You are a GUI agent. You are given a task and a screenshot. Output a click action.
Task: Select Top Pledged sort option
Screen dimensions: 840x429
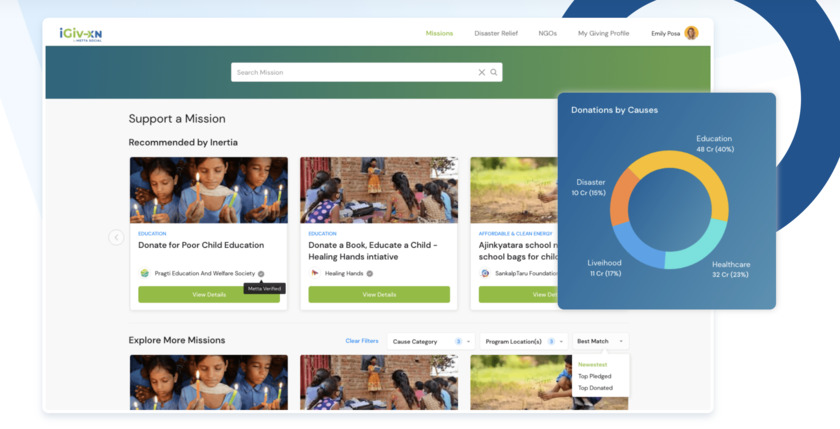[595, 377]
